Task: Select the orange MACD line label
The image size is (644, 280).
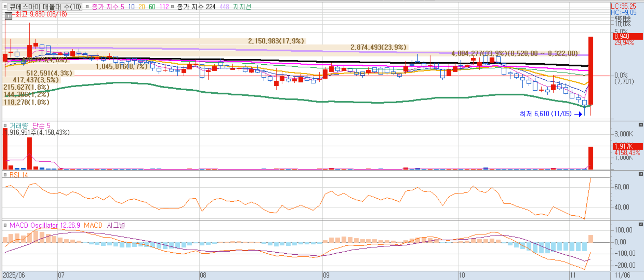Action: (93, 225)
